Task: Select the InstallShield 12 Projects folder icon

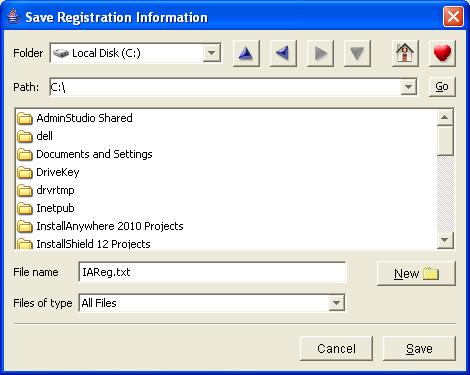Action: [25, 244]
